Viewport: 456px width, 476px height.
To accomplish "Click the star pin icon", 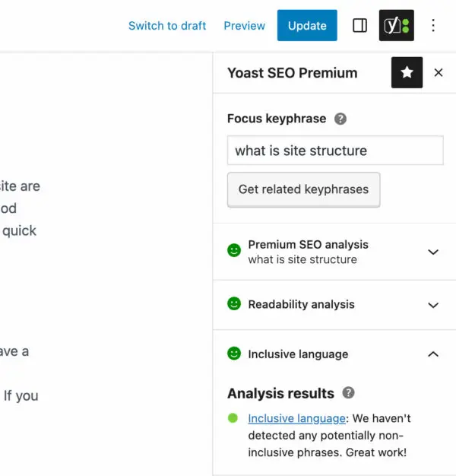I will [x=407, y=72].
